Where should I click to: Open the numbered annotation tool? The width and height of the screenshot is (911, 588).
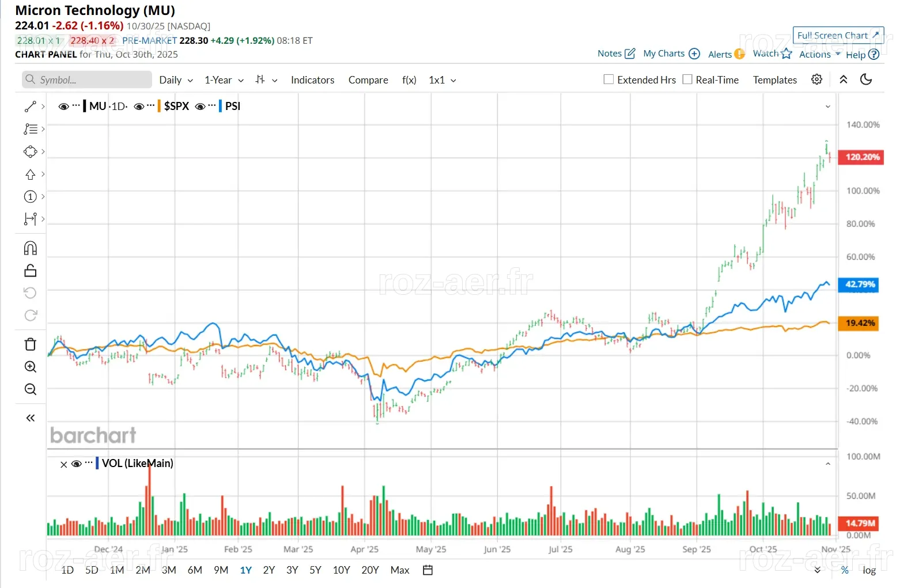31,196
